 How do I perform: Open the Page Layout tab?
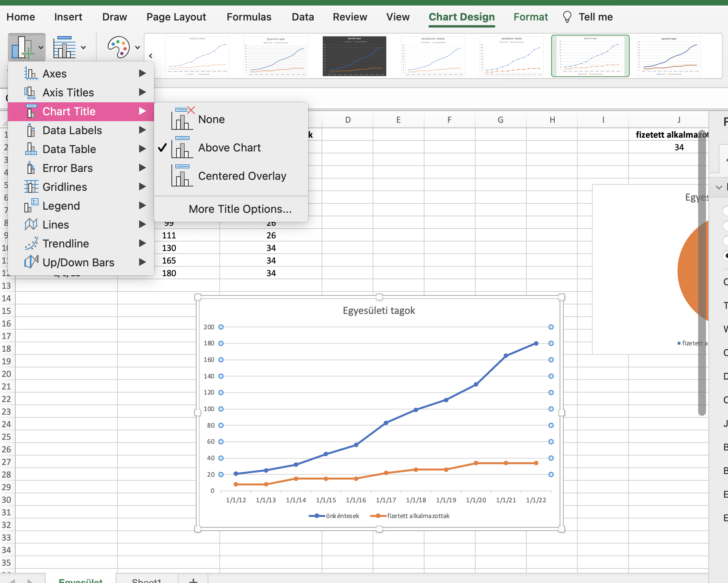[176, 17]
